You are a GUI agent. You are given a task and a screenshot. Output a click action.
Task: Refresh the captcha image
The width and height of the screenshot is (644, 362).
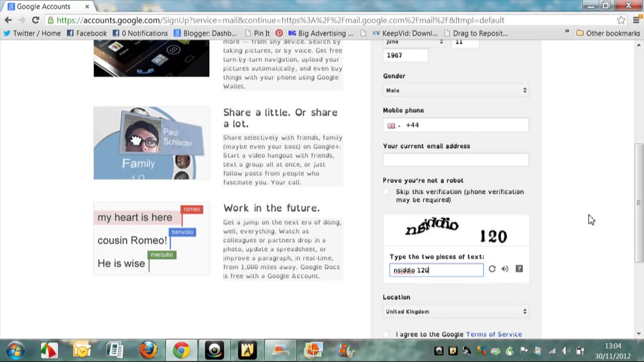coord(492,269)
